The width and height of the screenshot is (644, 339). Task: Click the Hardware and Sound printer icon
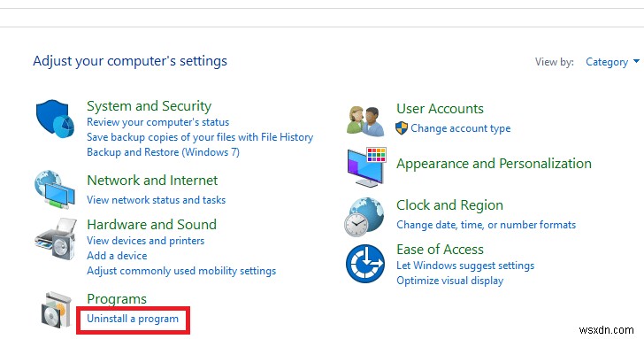tap(56, 239)
